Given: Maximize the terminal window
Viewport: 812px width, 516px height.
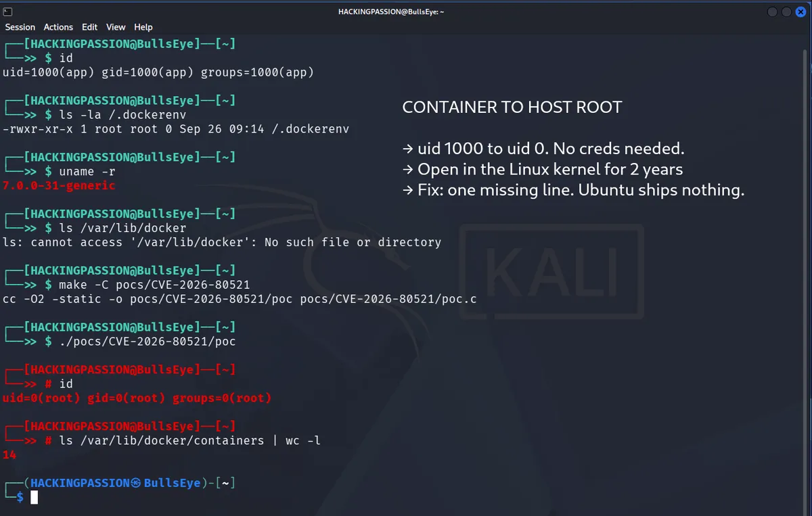Looking at the screenshot, I should (x=787, y=12).
